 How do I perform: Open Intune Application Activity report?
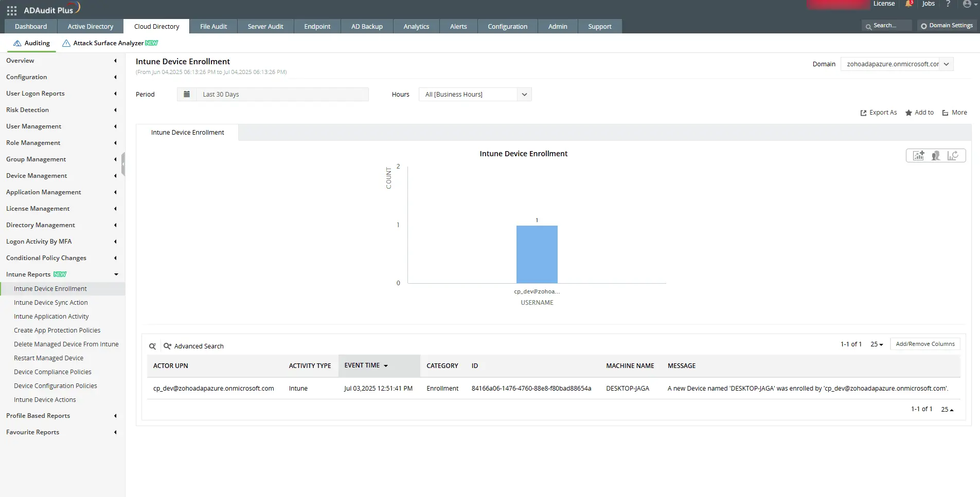51,317
